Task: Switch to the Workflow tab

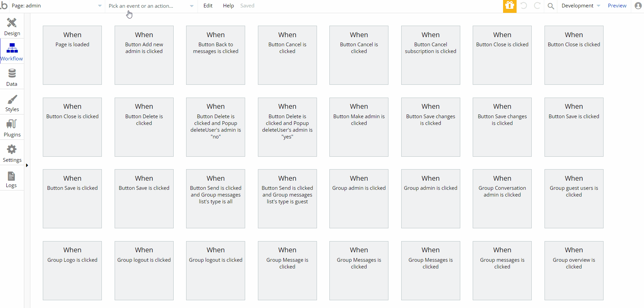Action: click(x=12, y=51)
